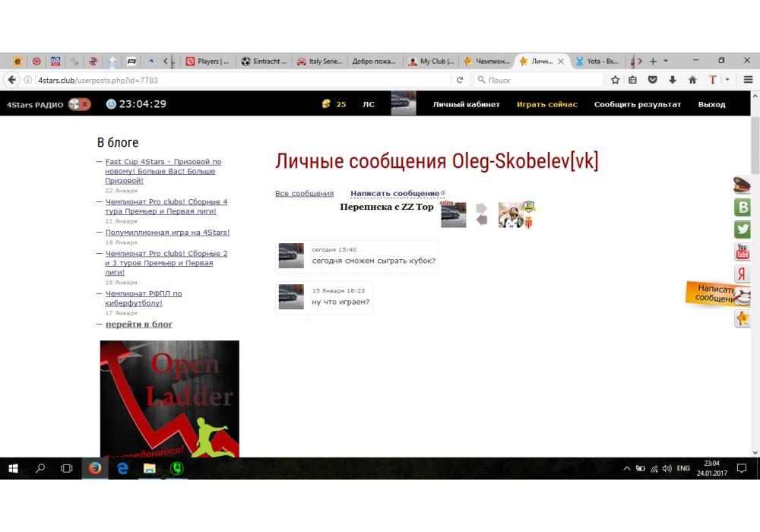The height and width of the screenshot is (532, 760).
Task: Click the Firefox bookmark star icon
Action: pyautogui.click(x=616, y=80)
